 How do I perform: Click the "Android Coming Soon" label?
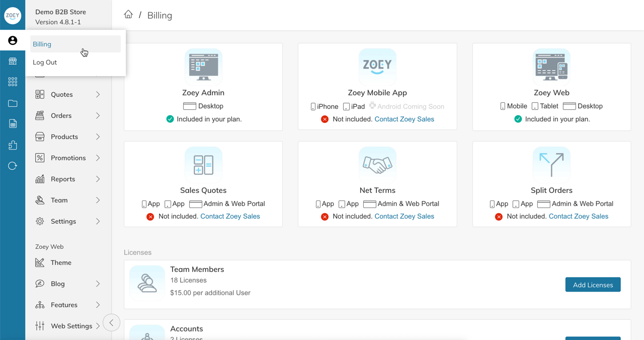tap(411, 106)
